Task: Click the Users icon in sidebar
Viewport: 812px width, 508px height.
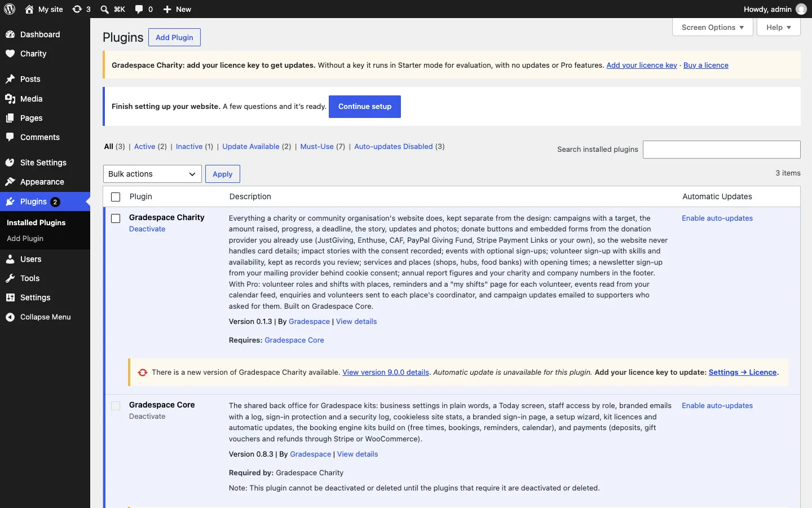Action: click(x=10, y=259)
